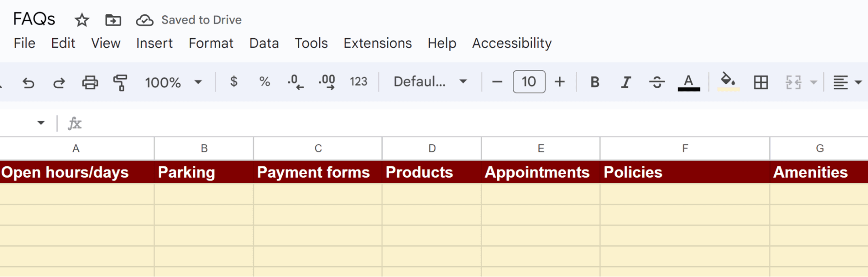This screenshot has width=868, height=277.
Task: Click the undo arrow icon
Action: coord(29,82)
